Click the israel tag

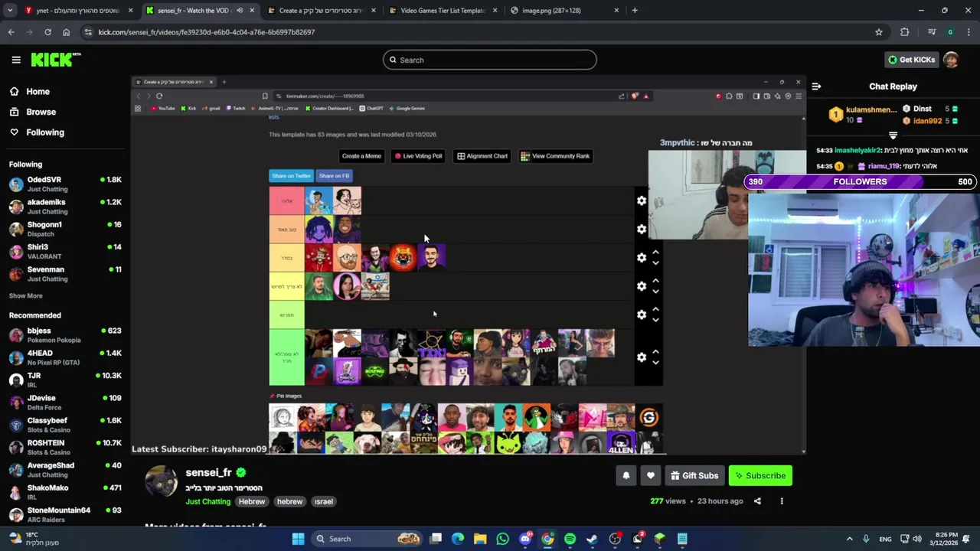pyautogui.click(x=324, y=501)
